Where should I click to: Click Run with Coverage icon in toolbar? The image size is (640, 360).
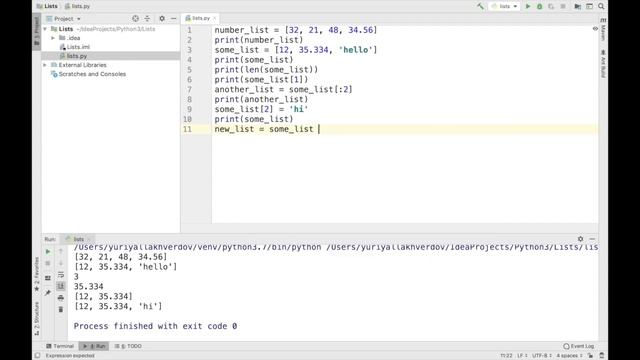[x=551, y=6]
